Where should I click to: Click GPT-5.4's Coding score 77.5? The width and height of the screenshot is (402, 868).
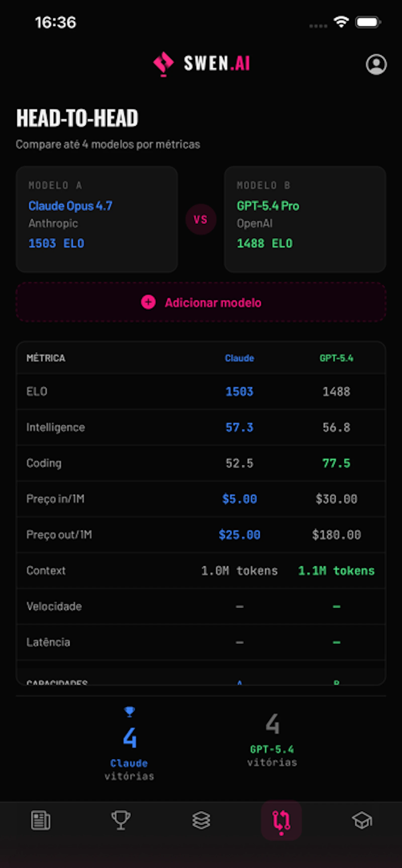tap(336, 463)
